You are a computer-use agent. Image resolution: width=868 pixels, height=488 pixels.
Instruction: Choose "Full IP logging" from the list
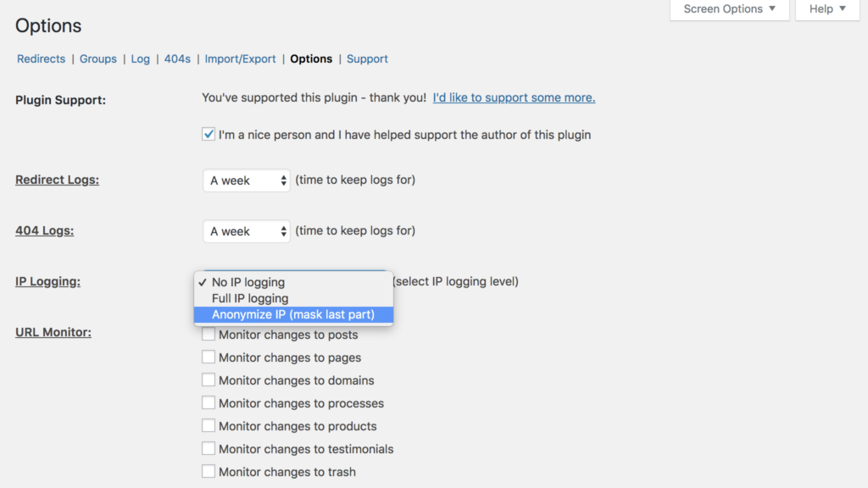[x=250, y=298]
